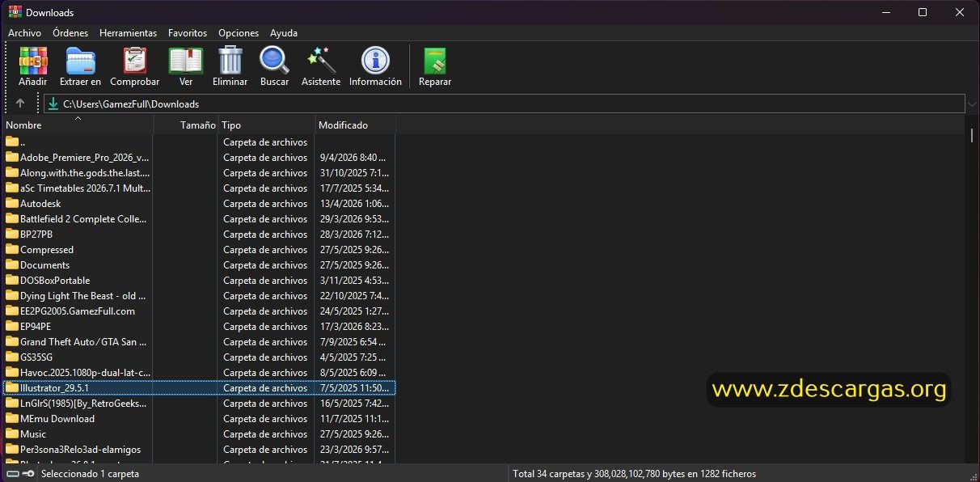Go up one folder with arrow
The width and height of the screenshot is (980, 482).
pyautogui.click(x=20, y=104)
